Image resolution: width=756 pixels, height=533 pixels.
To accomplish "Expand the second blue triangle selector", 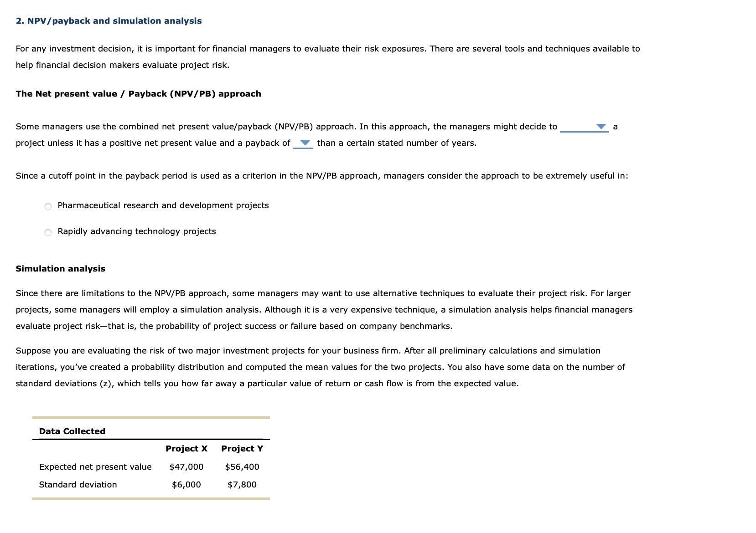I will click(304, 143).
